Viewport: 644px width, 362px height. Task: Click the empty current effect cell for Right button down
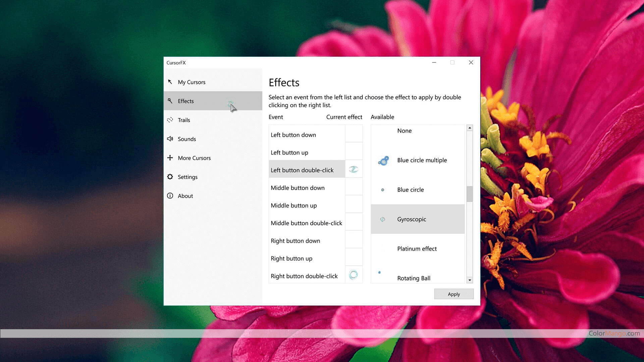[x=354, y=239]
